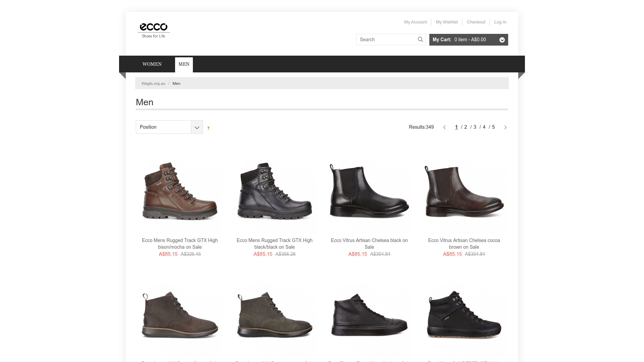Viewport: 644px width, 362px height.
Task: Open the Position sort dropdown
Action: [x=169, y=127]
